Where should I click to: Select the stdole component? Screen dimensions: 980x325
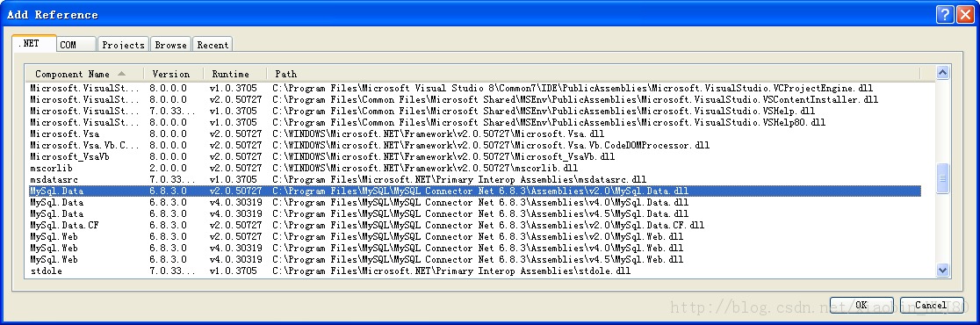475,271
